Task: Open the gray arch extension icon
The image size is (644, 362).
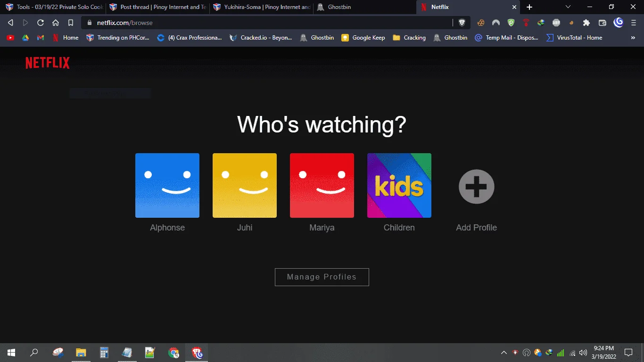Action: tap(496, 23)
